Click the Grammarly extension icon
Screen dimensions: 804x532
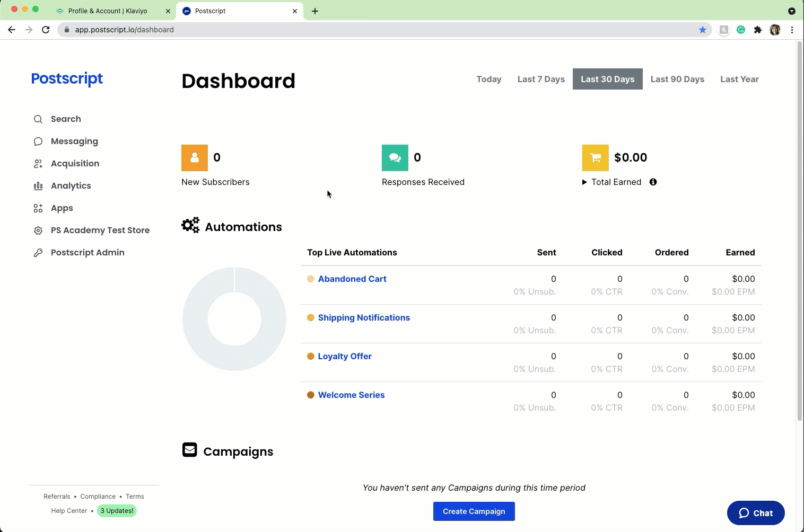coord(741,30)
